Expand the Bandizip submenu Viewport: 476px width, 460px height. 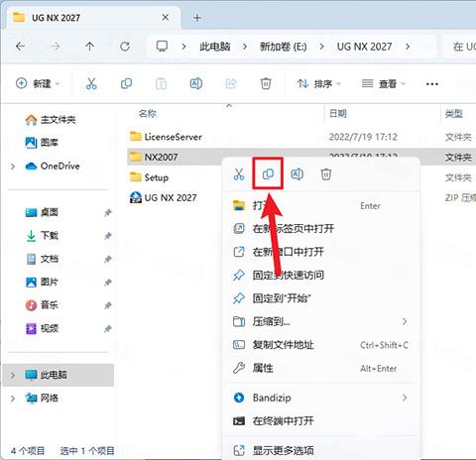click(x=405, y=398)
